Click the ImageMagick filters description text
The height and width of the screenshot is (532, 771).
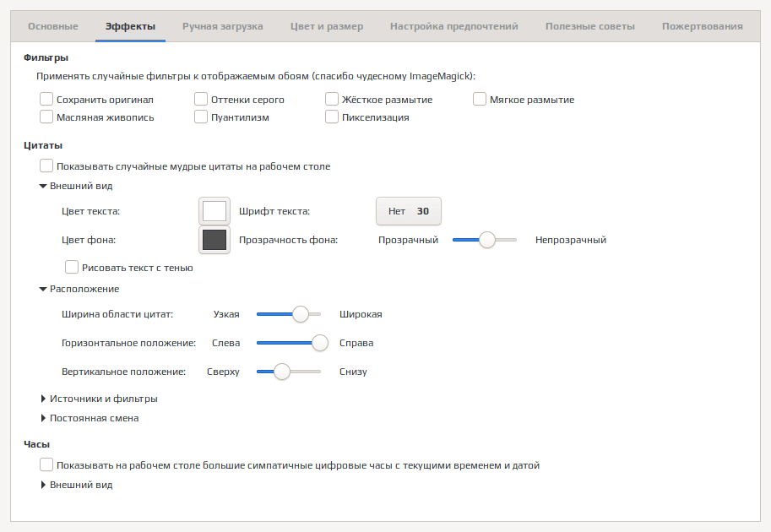(256, 76)
